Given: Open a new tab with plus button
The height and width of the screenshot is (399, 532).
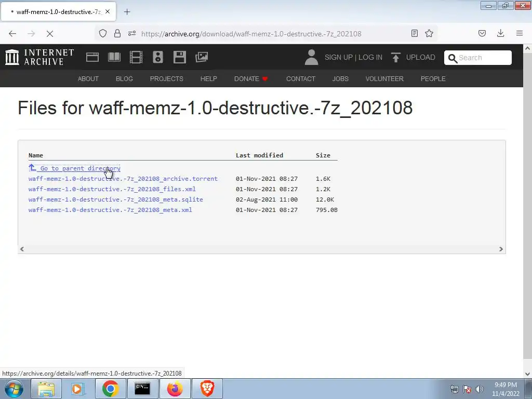Looking at the screenshot, I should coord(127,12).
